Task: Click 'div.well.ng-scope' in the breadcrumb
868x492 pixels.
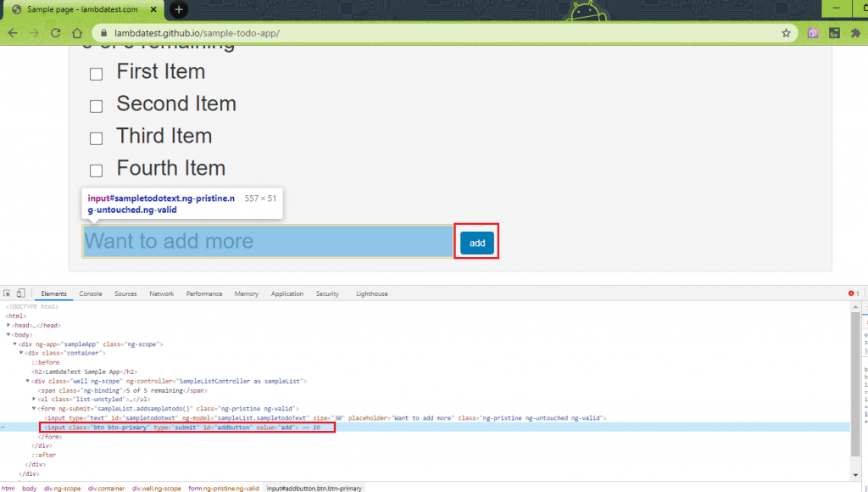Action: coord(157,488)
